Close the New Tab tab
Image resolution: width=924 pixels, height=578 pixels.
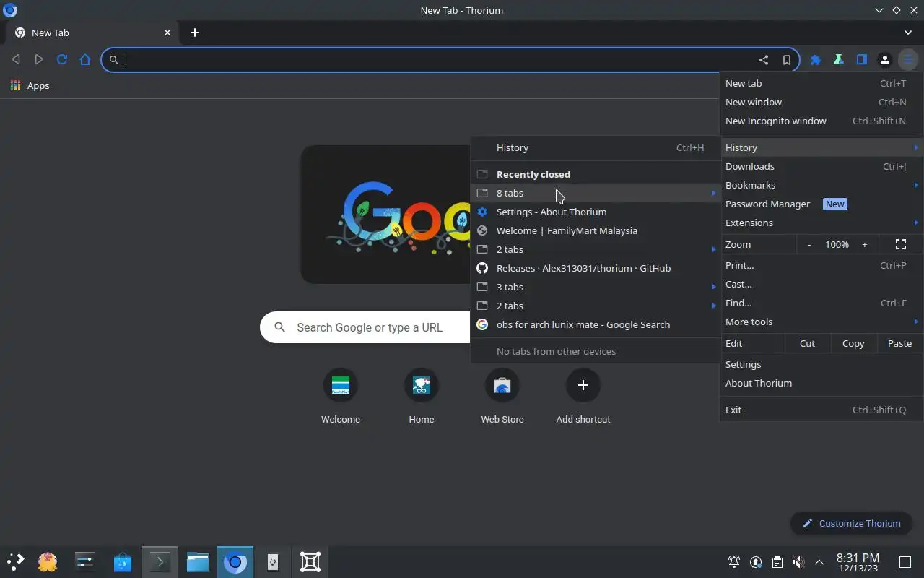click(x=167, y=33)
